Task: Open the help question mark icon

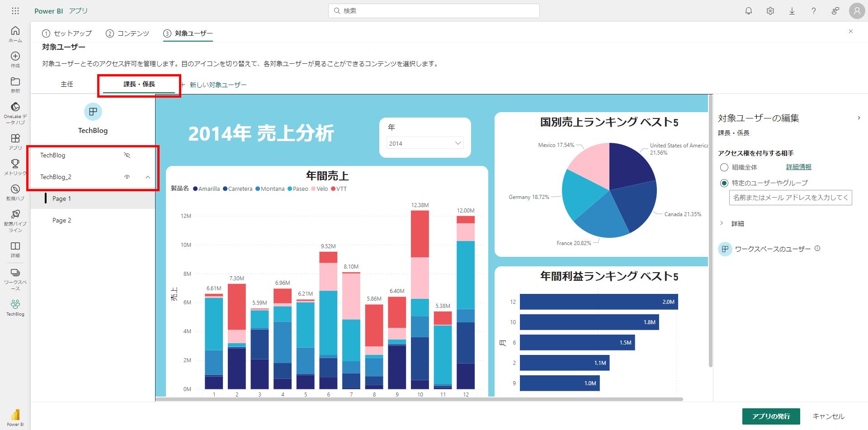Action: (814, 11)
